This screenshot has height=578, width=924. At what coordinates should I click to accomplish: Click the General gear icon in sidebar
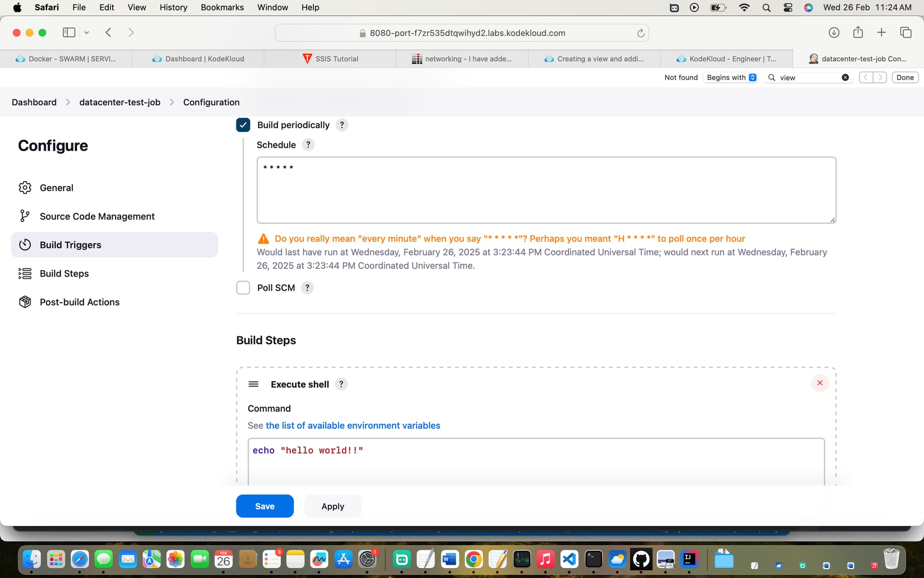click(x=25, y=188)
